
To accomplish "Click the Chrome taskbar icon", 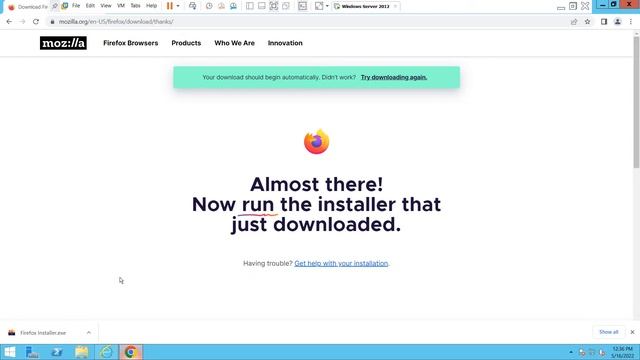I will click(x=131, y=352).
